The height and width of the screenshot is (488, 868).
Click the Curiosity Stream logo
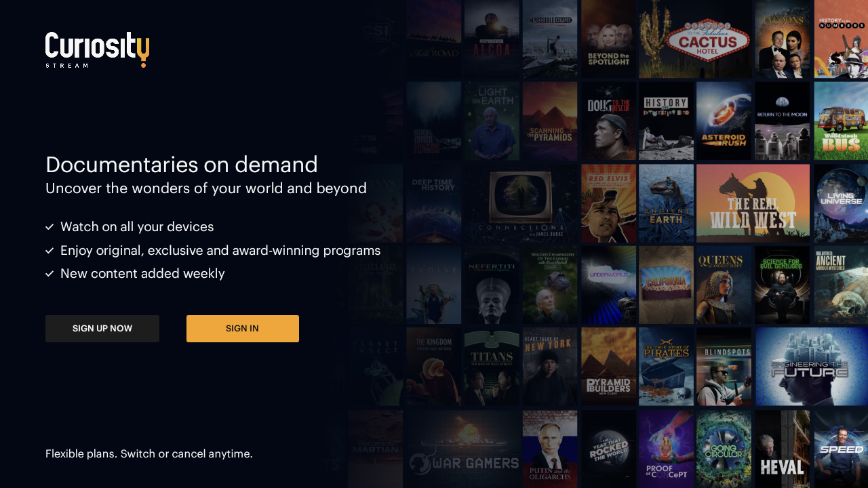pyautogui.click(x=98, y=49)
